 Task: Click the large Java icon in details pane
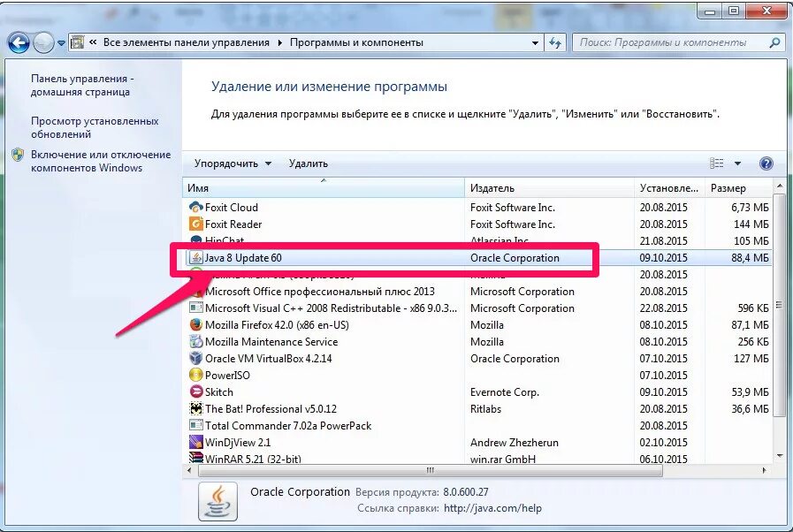(218, 501)
